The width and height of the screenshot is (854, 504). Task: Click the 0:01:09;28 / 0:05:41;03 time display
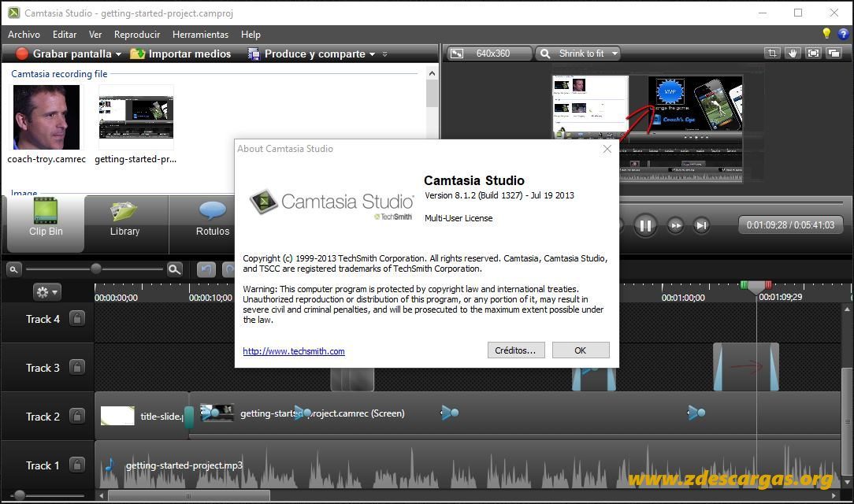click(x=790, y=224)
